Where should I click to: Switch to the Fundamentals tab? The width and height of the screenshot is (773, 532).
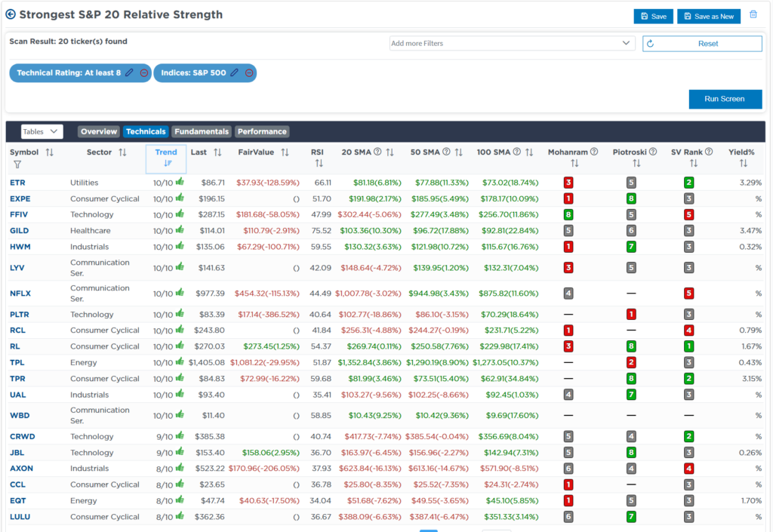pos(202,131)
